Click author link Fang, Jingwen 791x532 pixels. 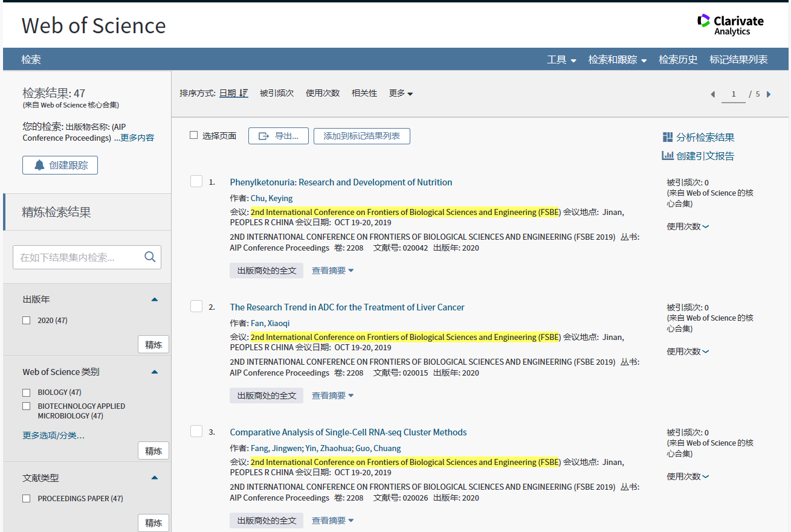[276, 448]
